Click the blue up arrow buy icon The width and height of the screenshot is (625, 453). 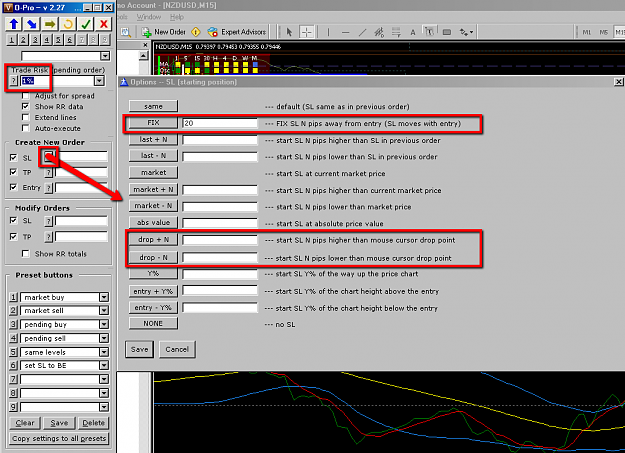(x=14, y=24)
